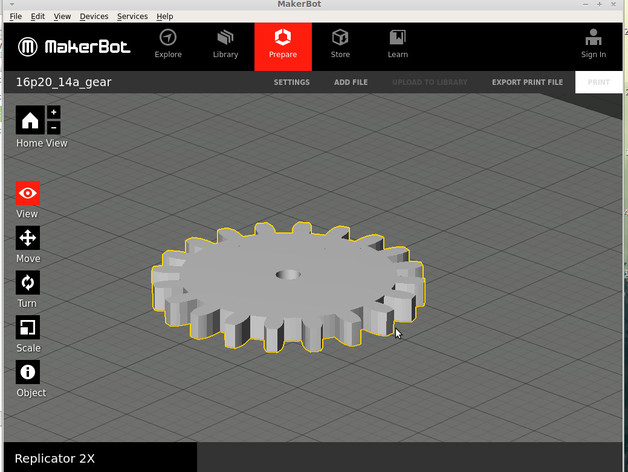
Task: Open the Devices menu
Action: click(x=94, y=16)
